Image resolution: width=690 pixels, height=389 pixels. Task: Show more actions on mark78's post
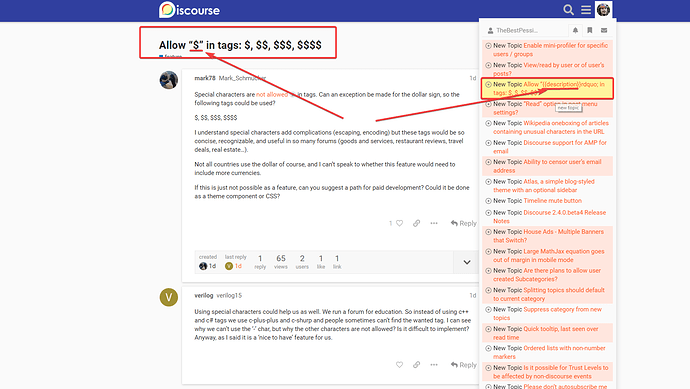tap(434, 223)
